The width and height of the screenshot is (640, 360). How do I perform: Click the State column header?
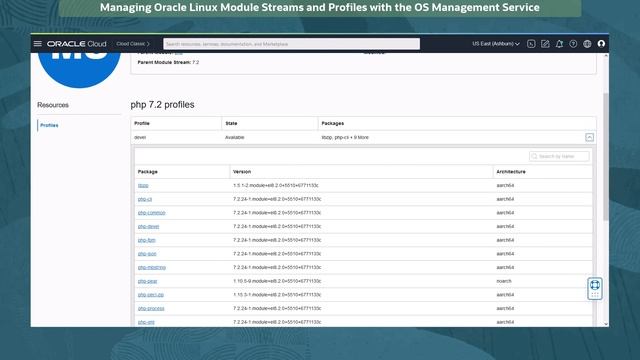coord(231,123)
